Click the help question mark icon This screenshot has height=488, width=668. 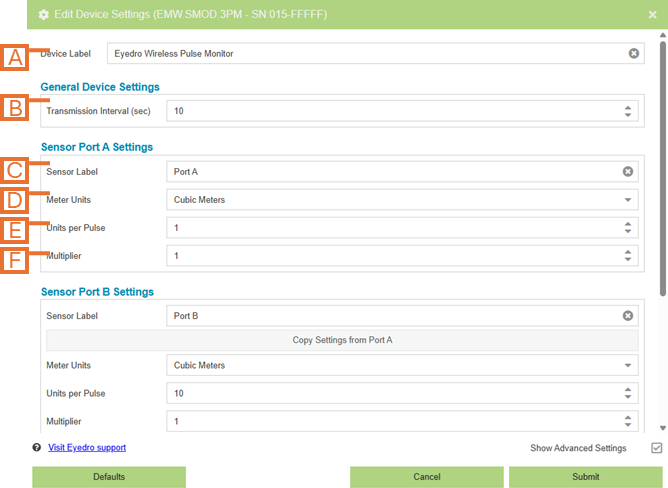click(x=37, y=448)
